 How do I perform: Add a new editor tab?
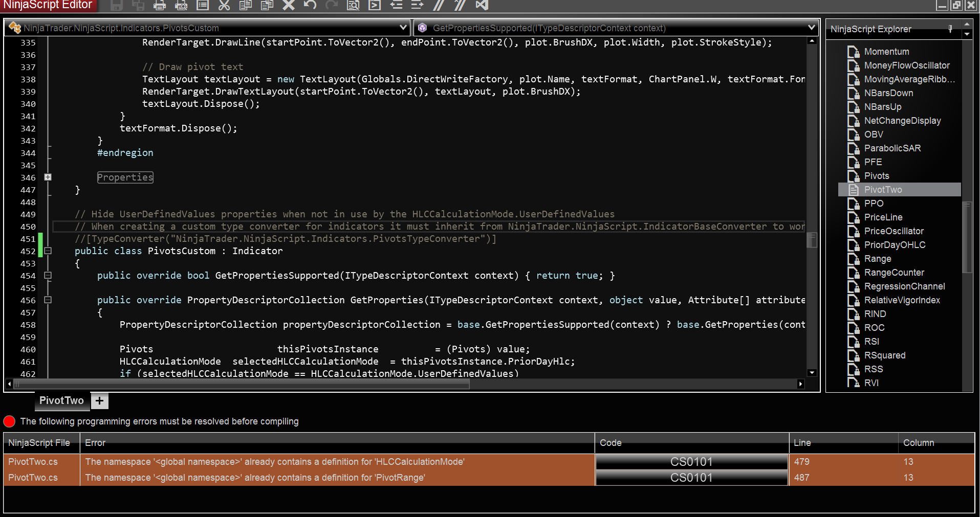(x=100, y=401)
